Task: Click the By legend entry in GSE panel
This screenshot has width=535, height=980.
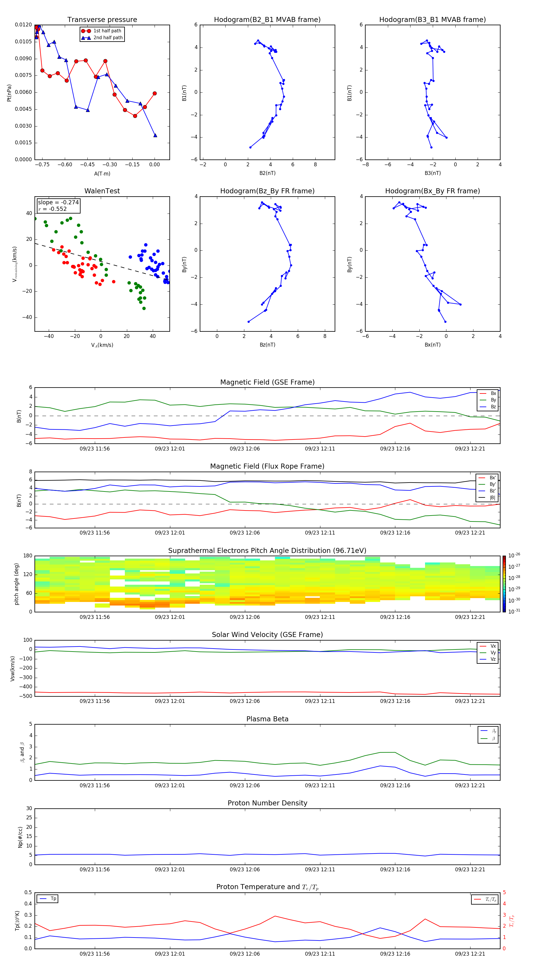Action: 488,400
